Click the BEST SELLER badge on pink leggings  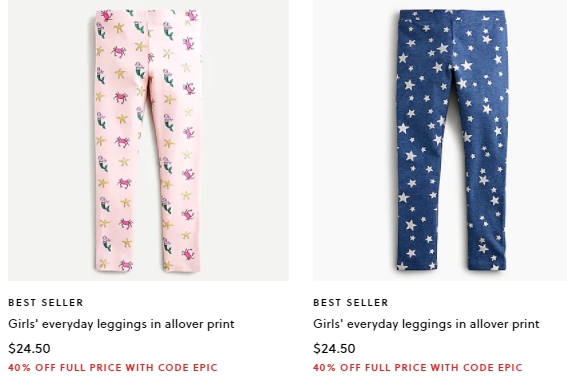(46, 303)
